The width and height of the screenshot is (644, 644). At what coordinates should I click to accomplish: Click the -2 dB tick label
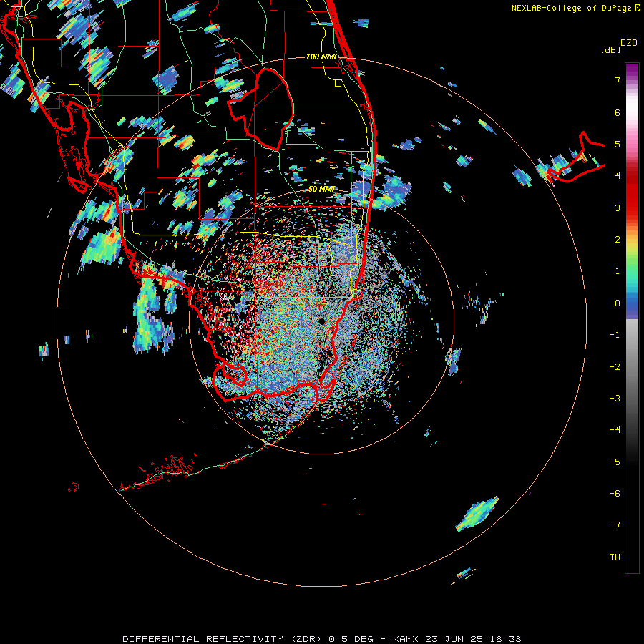(x=615, y=367)
